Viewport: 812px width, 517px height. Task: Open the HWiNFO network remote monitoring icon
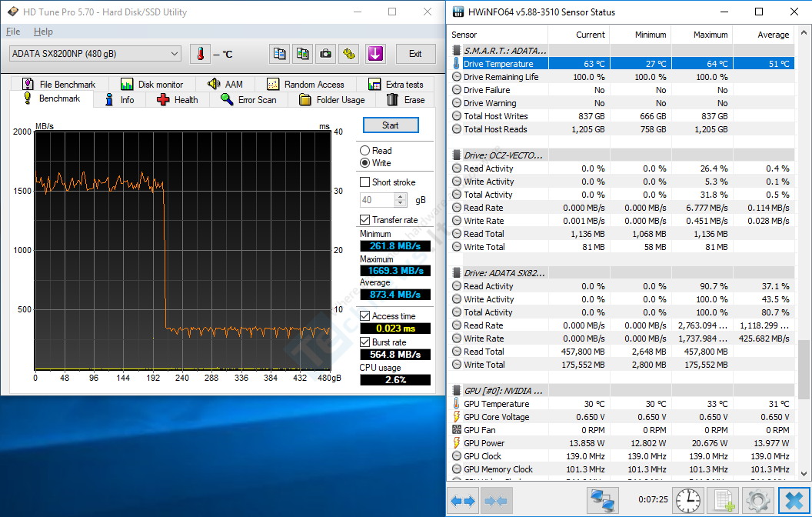pos(604,501)
